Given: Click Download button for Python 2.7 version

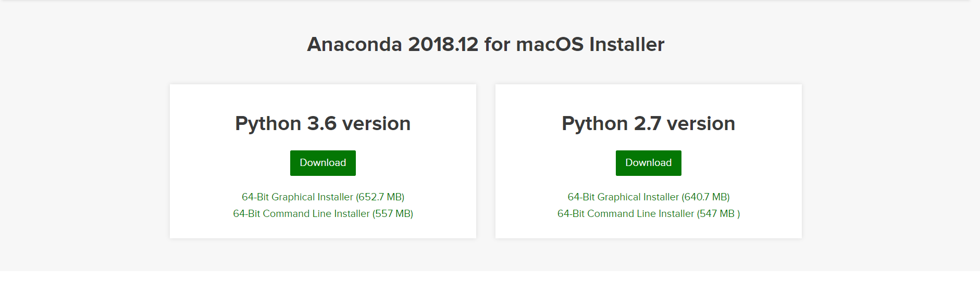Looking at the screenshot, I should click(648, 163).
